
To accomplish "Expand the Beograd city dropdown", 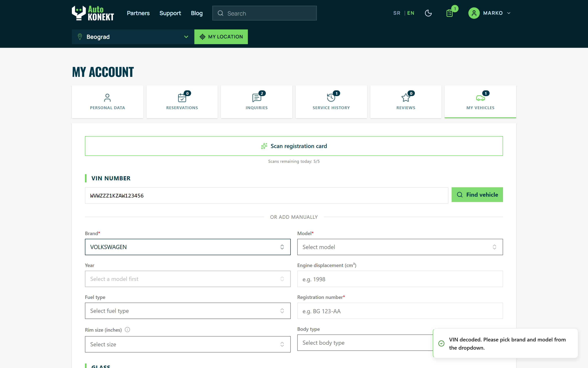I will (x=133, y=37).
